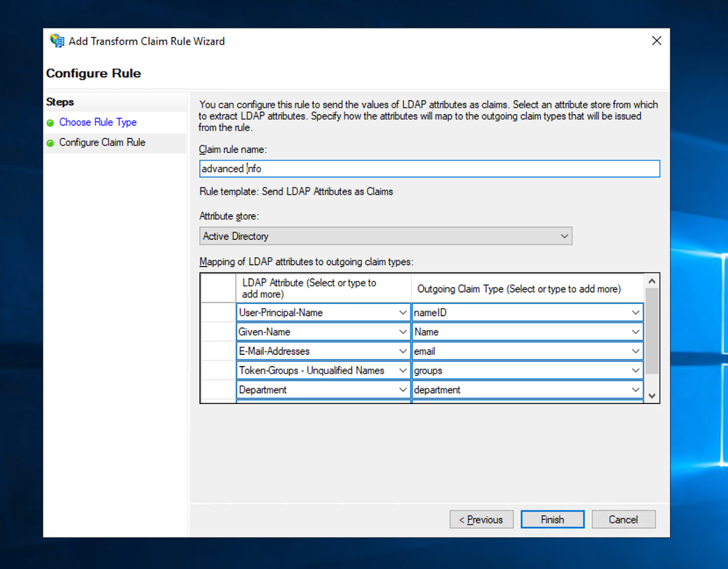Click the wizard icon in the title bar
Screen dimensions: 728x569
[57, 41]
